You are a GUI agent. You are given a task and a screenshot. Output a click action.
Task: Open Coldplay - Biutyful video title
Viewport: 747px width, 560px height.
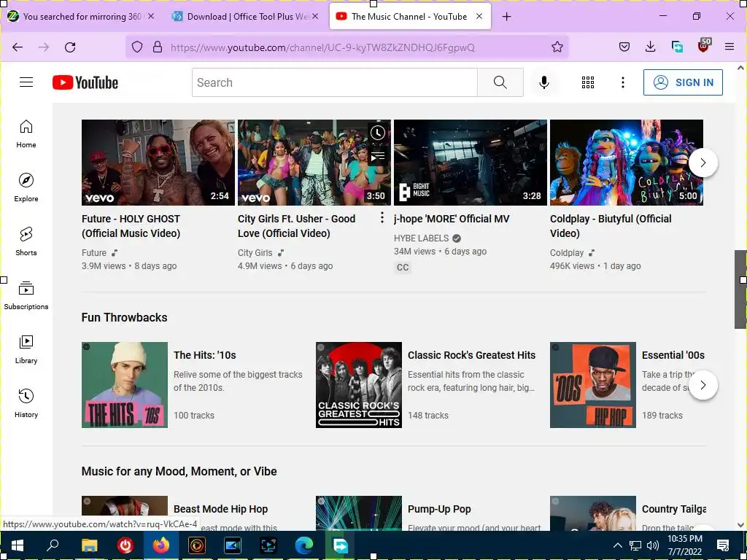611,226
